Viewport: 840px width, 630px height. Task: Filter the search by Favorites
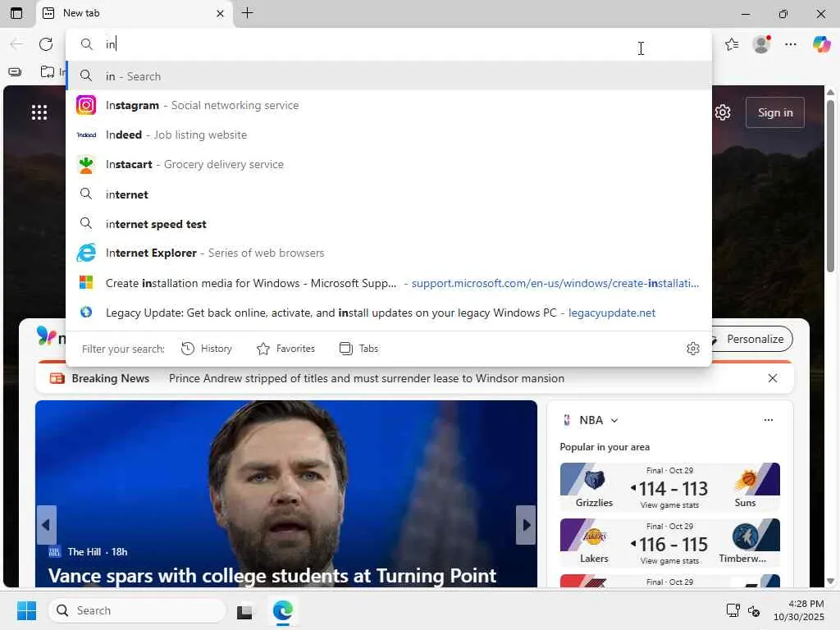[285, 349]
